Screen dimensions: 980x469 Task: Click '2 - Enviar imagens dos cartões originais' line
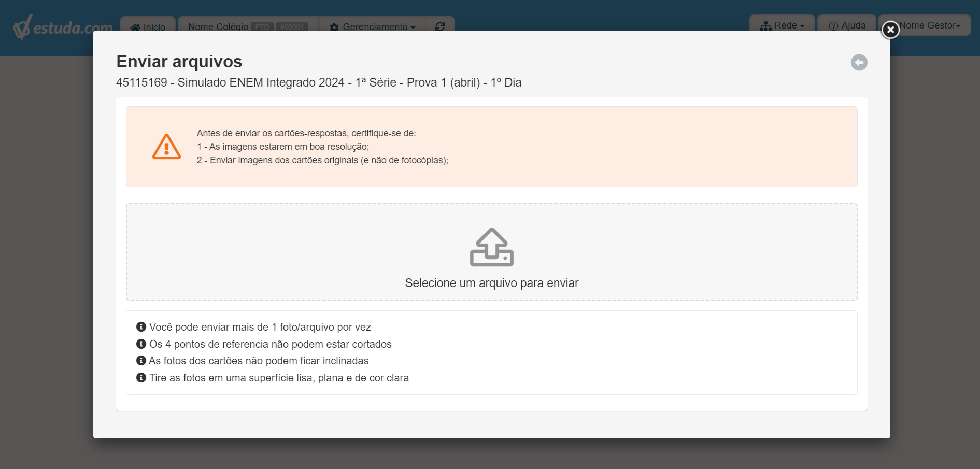[322, 160]
